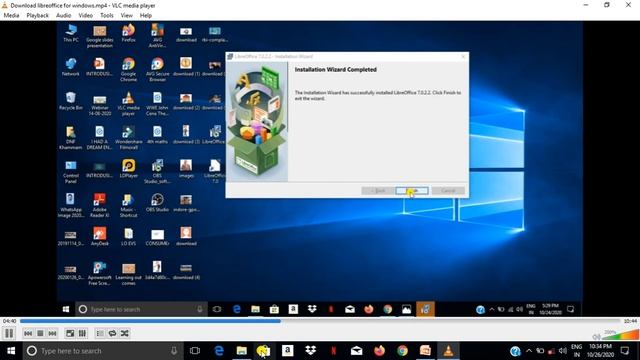The image size is (640, 360).
Task: Click Back button in the video's installer dialog
Action: [x=378, y=191]
